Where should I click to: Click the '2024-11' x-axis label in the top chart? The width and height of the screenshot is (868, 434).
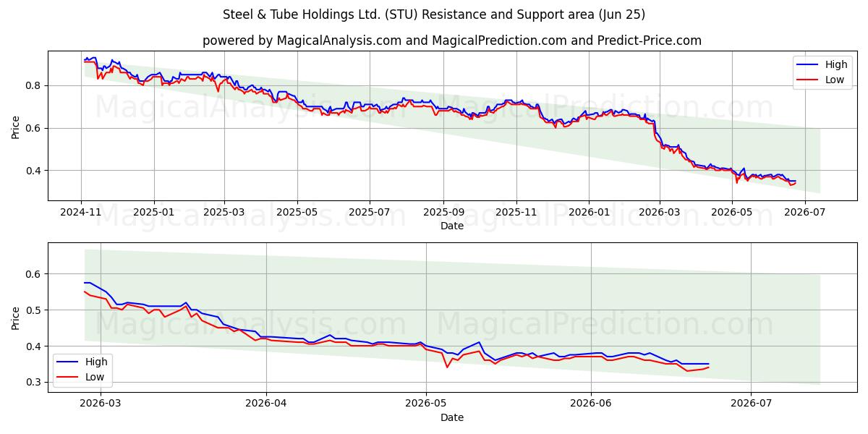tap(81, 213)
